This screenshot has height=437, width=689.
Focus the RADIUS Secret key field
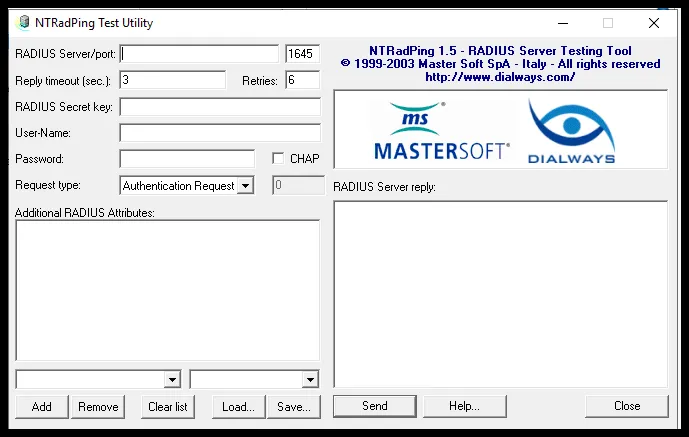(220, 107)
